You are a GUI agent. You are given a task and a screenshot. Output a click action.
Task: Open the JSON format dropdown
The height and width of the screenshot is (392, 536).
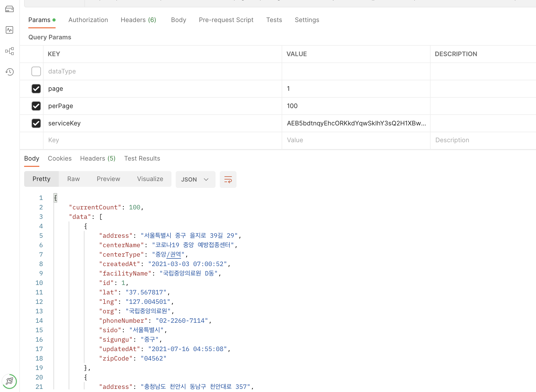[195, 179]
